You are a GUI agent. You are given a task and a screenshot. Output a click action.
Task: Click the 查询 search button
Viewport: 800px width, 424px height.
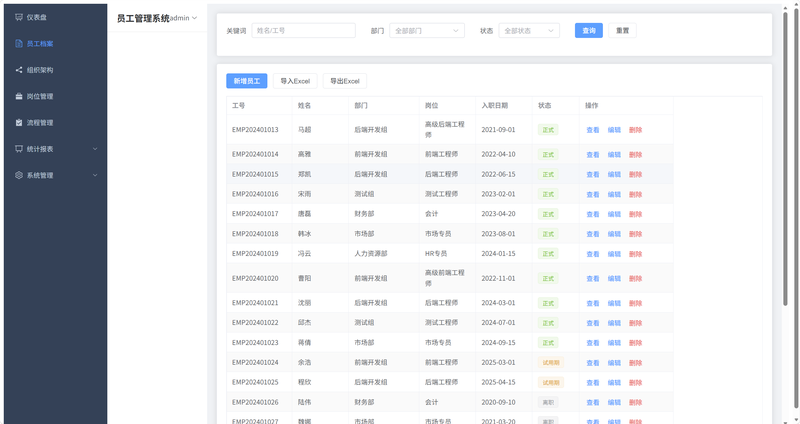589,31
